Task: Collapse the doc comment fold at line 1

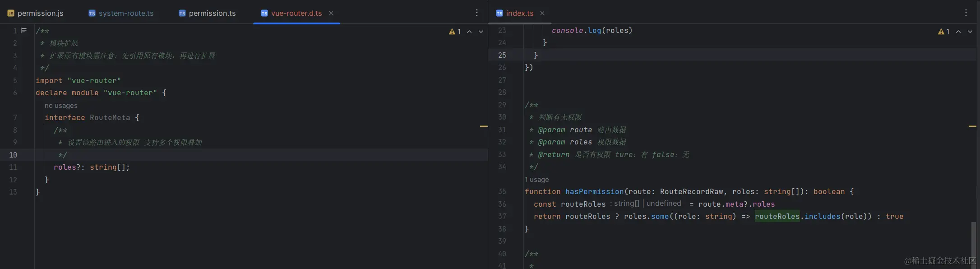Action: (24, 31)
